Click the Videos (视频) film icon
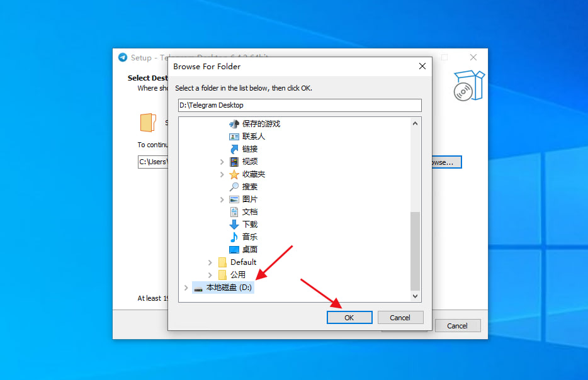 click(234, 162)
